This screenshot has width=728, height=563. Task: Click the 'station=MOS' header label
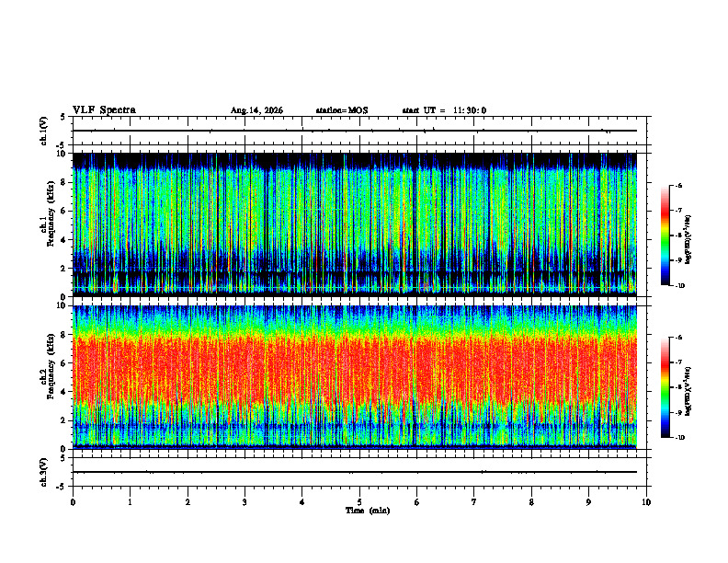(x=342, y=110)
